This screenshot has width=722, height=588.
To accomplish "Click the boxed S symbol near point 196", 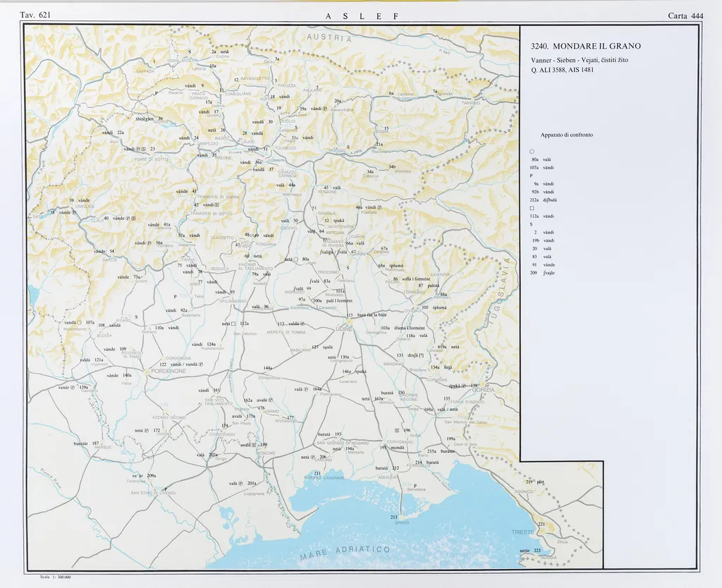I will [397, 430].
